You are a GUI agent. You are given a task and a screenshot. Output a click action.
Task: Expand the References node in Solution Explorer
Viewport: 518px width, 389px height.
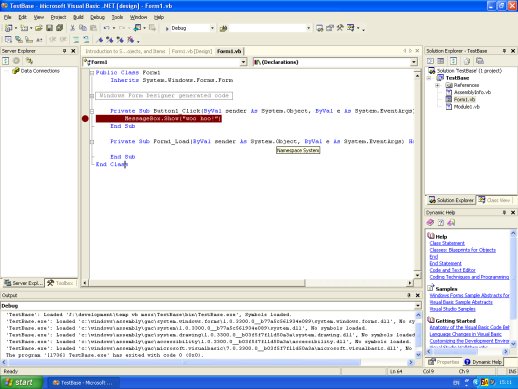pos(437,85)
